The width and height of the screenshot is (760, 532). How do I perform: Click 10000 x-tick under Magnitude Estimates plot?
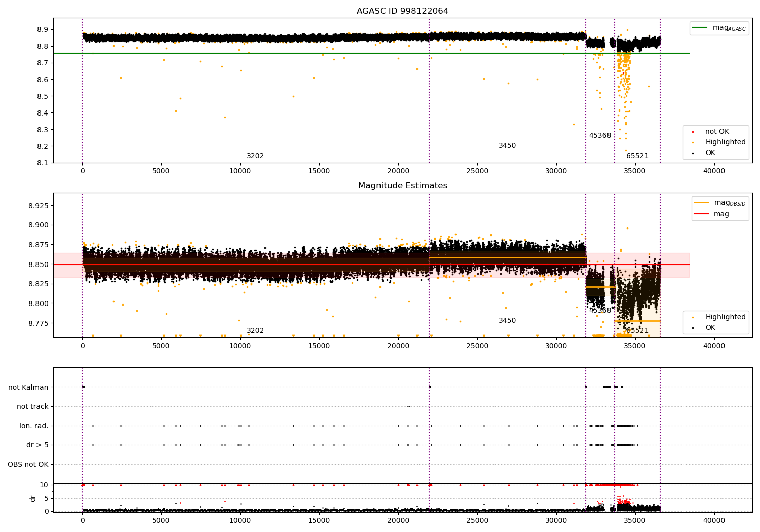[240, 346]
